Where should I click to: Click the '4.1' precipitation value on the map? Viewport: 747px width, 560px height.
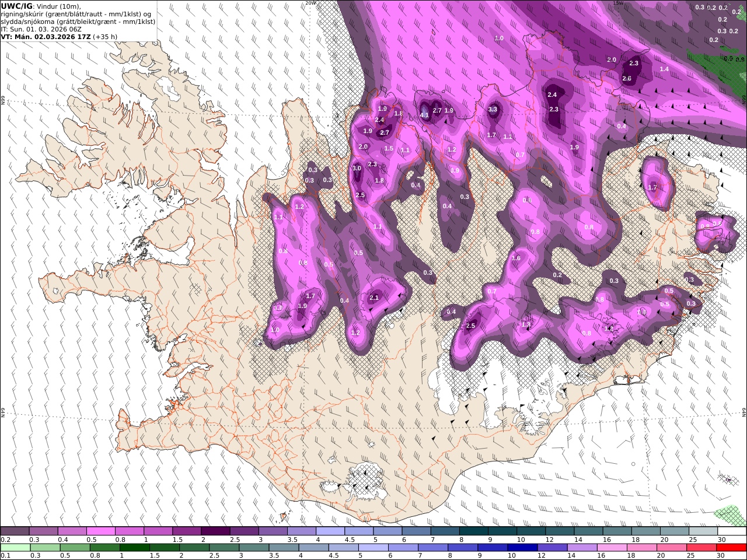(424, 115)
